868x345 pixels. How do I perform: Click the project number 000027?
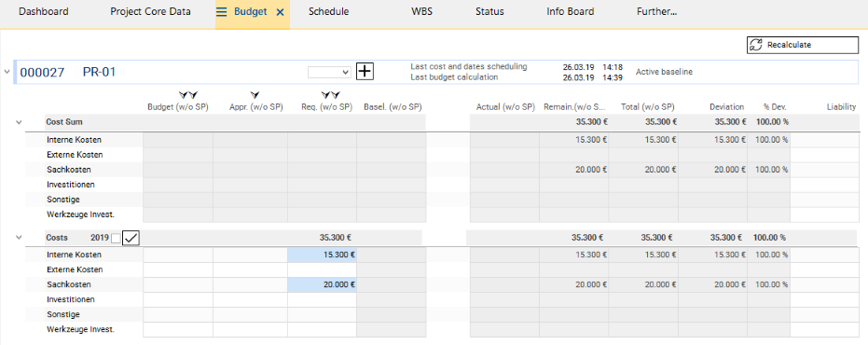pyautogui.click(x=42, y=72)
